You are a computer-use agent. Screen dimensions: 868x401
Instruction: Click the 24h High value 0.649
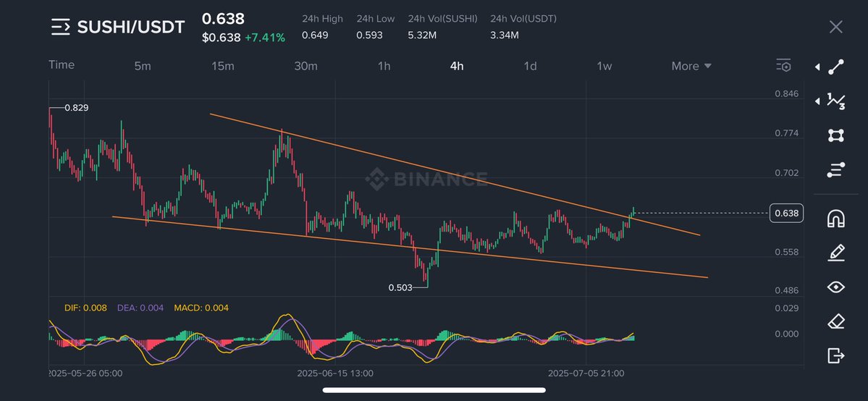coord(315,35)
